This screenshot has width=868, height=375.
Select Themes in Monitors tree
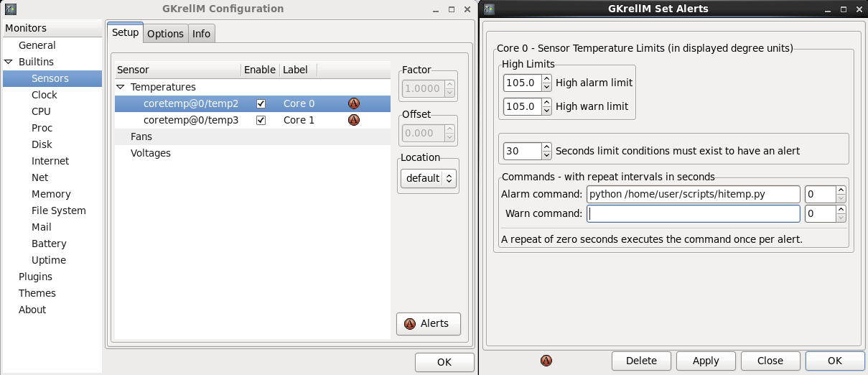[37, 293]
